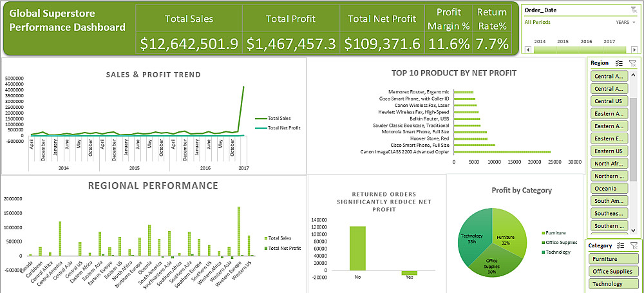Filter by South Am... region slicer item
This screenshot has width=644, height=293.
(609, 201)
